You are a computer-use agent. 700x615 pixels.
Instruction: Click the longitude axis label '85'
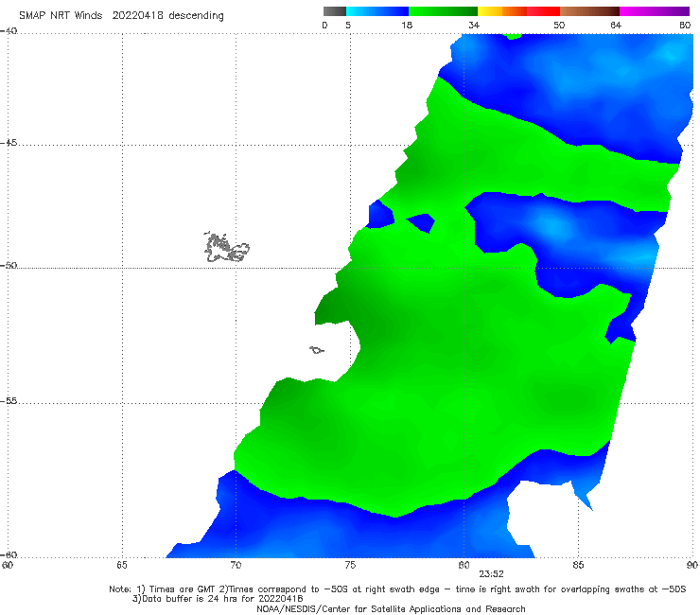pyautogui.click(x=578, y=565)
